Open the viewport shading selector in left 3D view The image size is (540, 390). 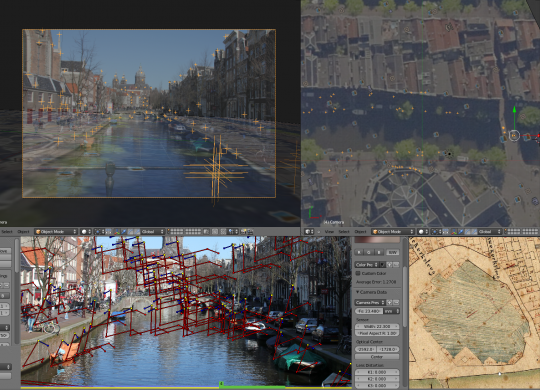coord(86,232)
